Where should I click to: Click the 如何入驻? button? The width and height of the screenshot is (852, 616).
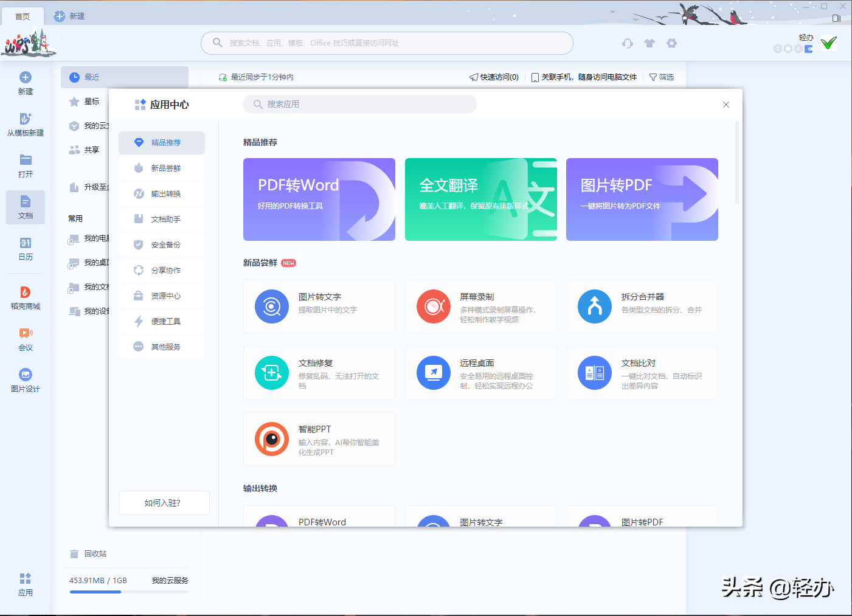164,503
